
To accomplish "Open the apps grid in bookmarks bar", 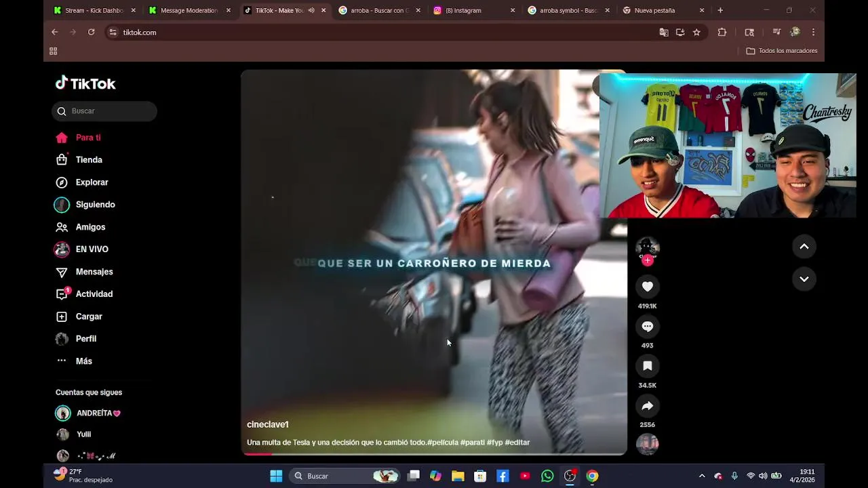I will [x=54, y=51].
